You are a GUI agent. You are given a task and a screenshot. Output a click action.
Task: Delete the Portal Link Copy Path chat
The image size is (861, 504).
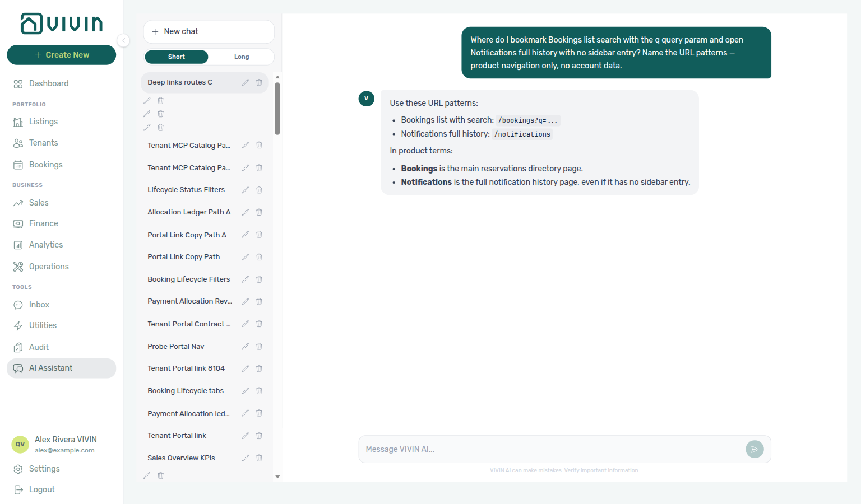pos(259,257)
